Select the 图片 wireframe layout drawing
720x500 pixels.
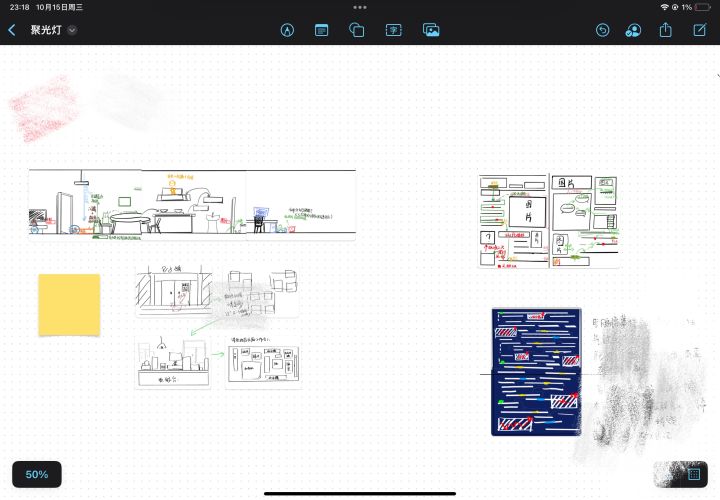548,221
